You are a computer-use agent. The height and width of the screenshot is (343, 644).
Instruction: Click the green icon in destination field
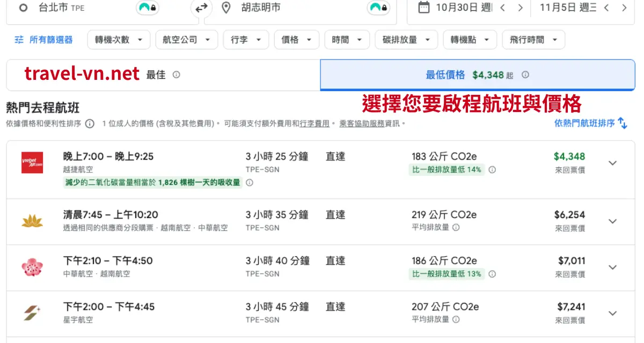[x=378, y=8]
